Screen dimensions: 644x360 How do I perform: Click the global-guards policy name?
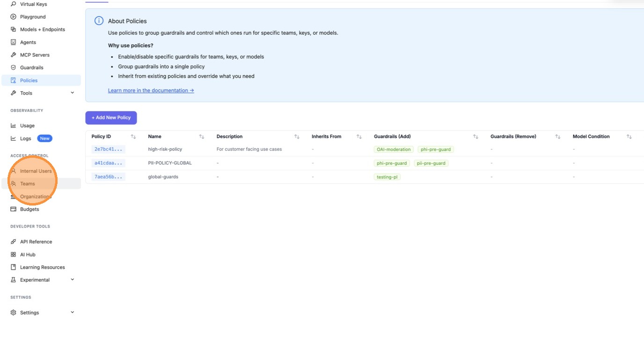(x=163, y=177)
